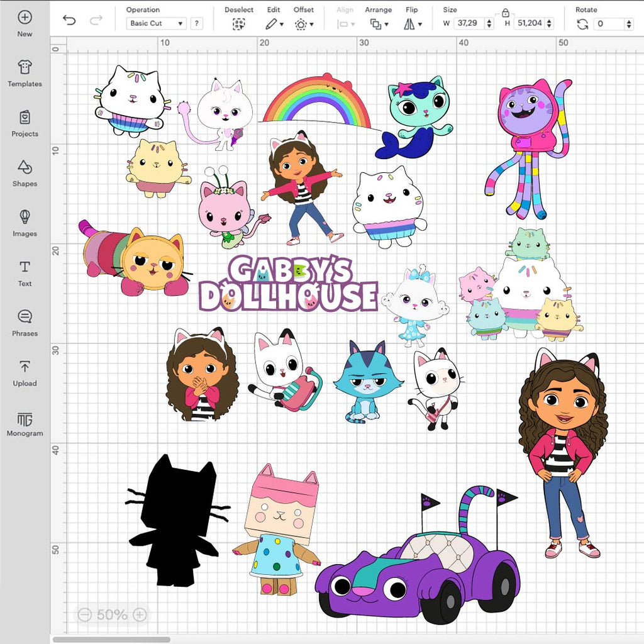Select the Text tool
Viewport: 644px width, 644px height.
click(x=25, y=273)
